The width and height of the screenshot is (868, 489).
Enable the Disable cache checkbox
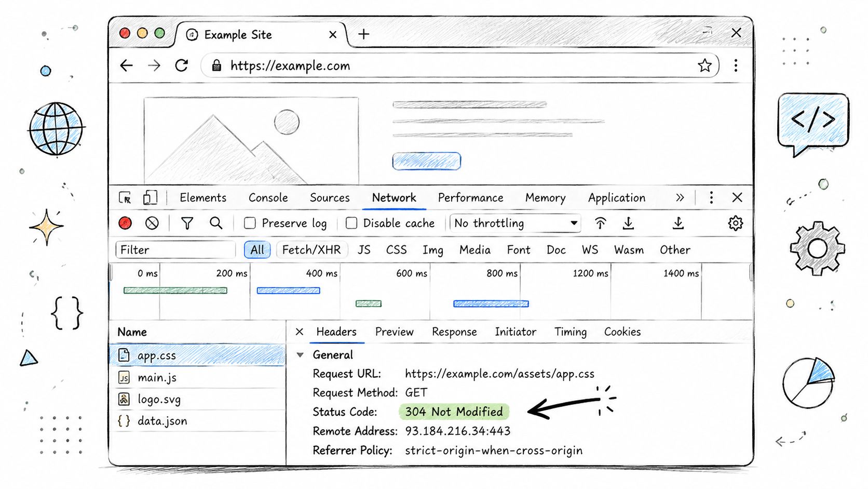pos(351,223)
